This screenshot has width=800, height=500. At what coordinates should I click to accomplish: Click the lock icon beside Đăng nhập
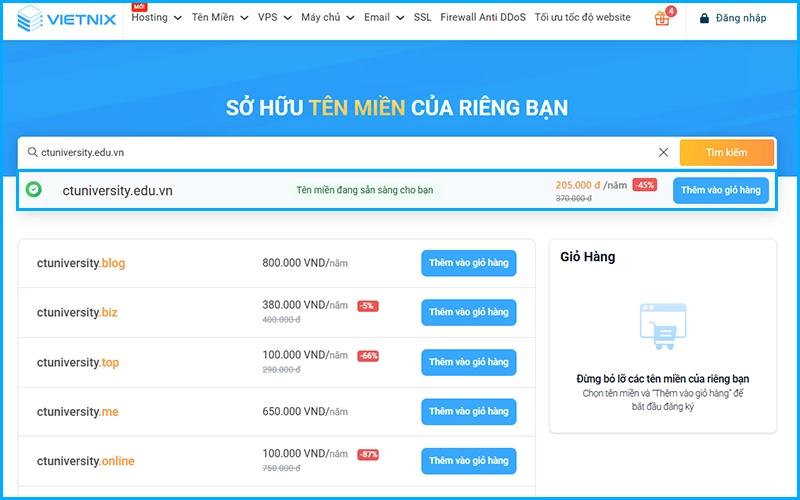704,18
